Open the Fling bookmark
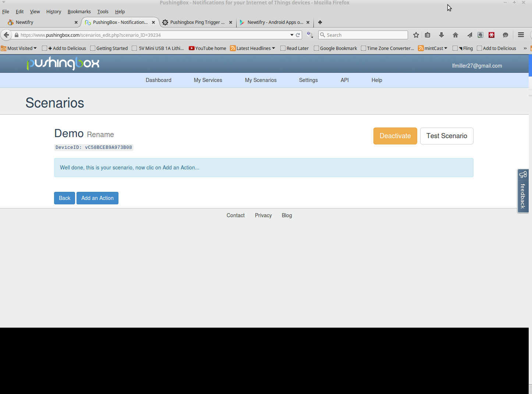This screenshot has height=394, width=532. click(462, 48)
